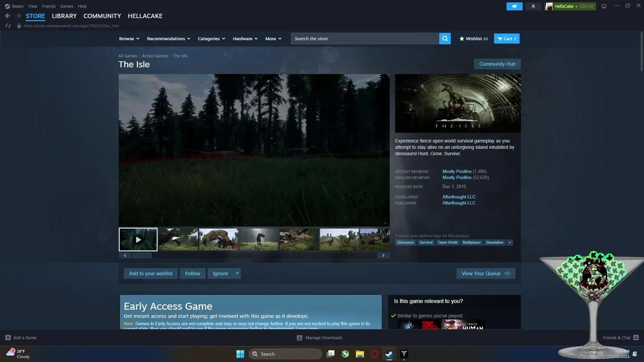The image size is (644, 362).
Task: Open the Games menu
Action: tap(66, 7)
